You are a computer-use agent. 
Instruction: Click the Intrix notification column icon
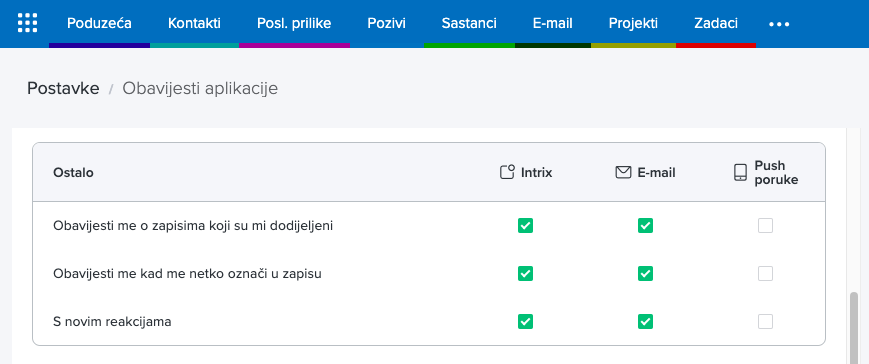pyautogui.click(x=507, y=172)
